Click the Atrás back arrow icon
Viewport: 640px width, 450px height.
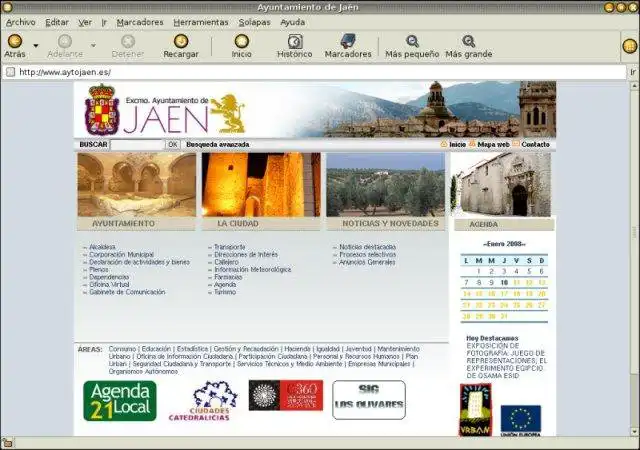point(15,41)
